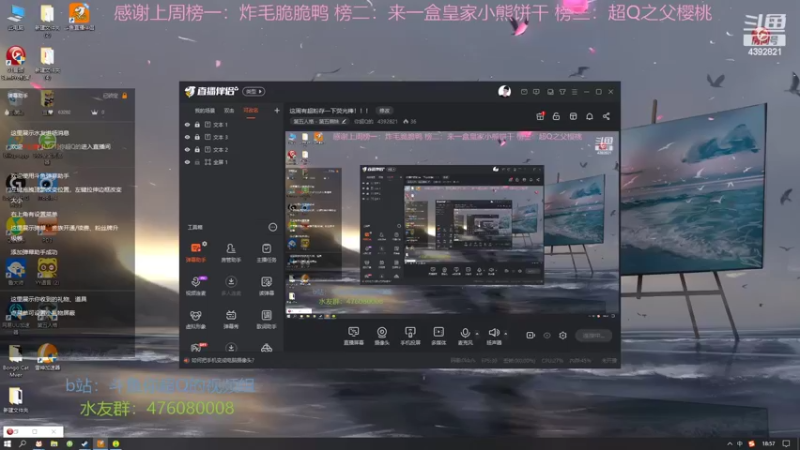Click the recording camera icon
The width and height of the screenshot is (800, 450).
[x=531, y=335]
